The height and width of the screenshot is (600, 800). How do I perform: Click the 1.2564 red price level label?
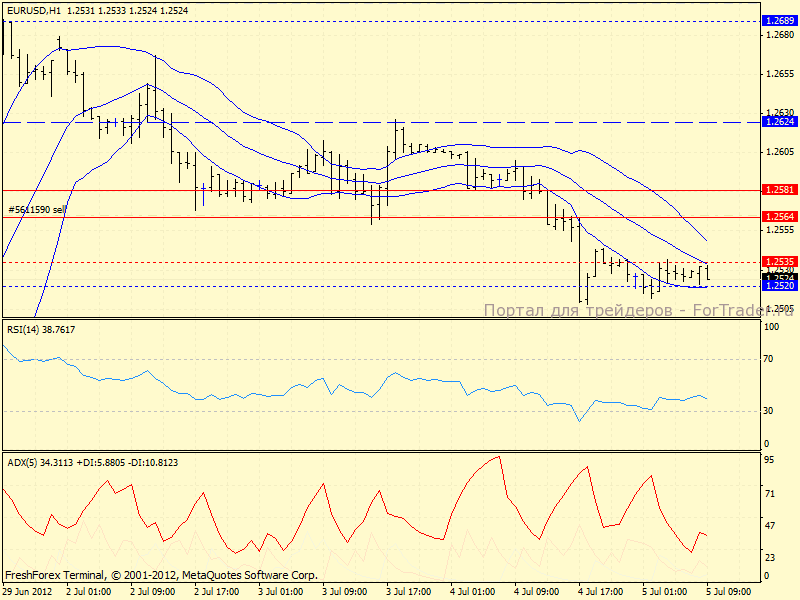(x=779, y=217)
